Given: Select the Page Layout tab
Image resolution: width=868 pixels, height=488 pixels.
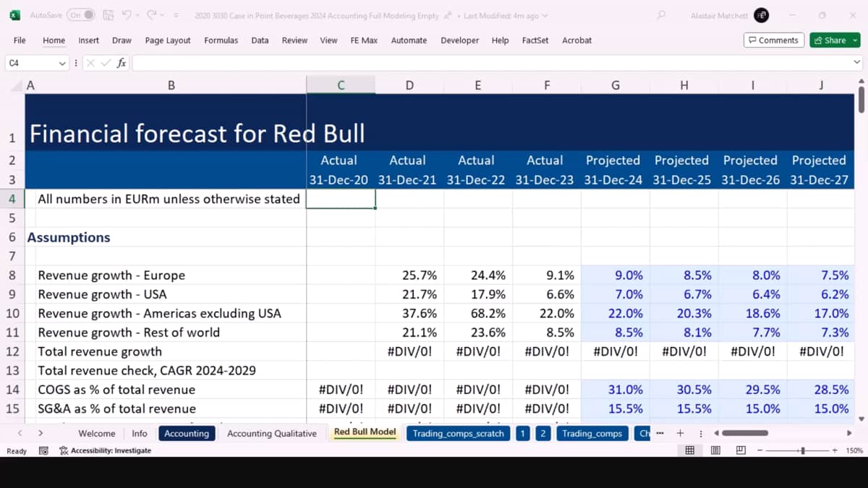Looking at the screenshot, I should 168,40.
